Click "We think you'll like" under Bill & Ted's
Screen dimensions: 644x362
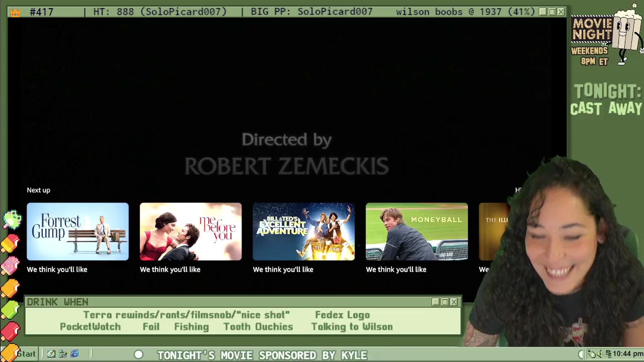point(283,269)
